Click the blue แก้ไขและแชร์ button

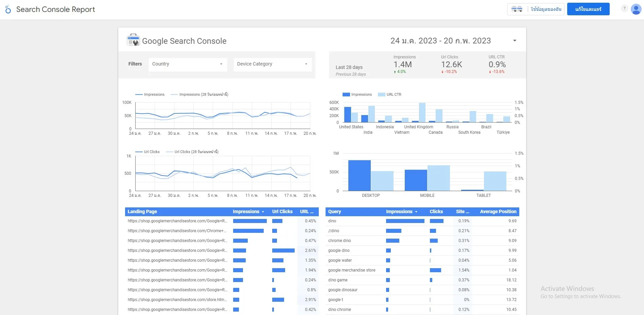588,9
